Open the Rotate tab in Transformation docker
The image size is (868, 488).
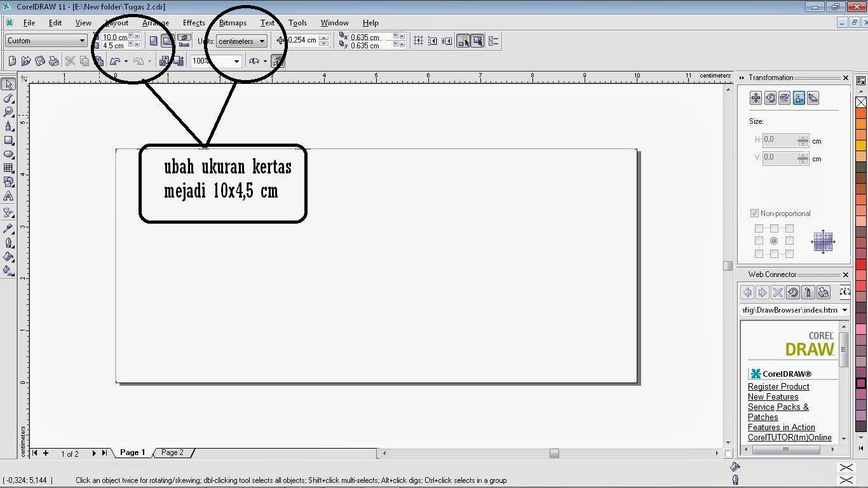coord(770,98)
